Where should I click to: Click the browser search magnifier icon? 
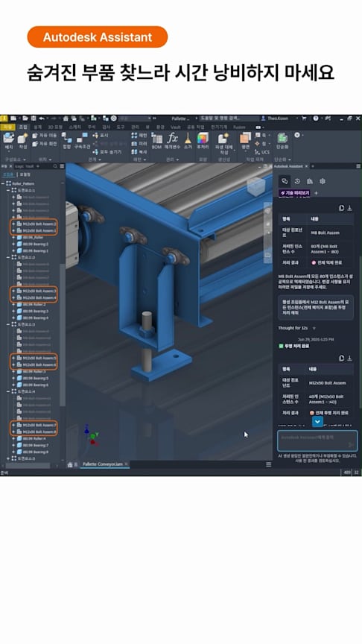click(x=55, y=166)
